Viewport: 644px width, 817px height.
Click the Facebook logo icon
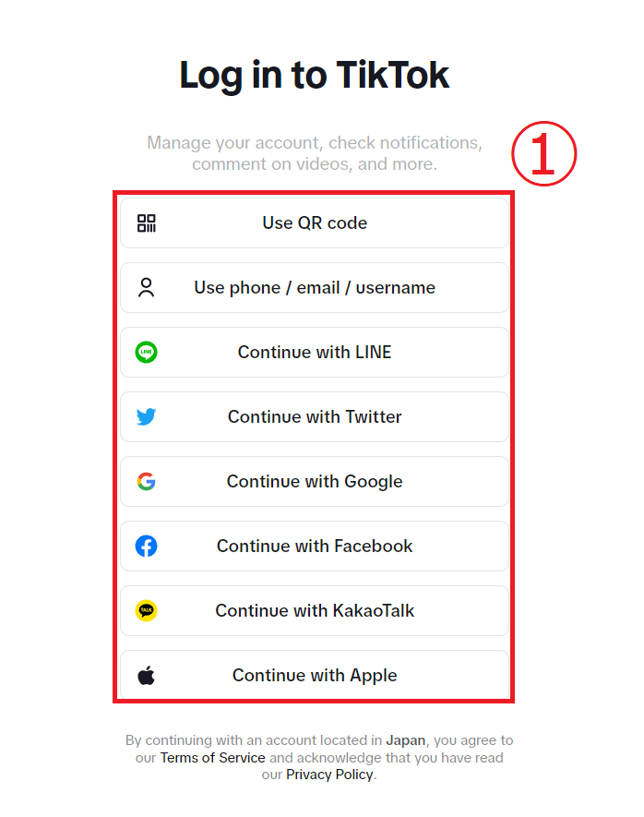click(147, 547)
